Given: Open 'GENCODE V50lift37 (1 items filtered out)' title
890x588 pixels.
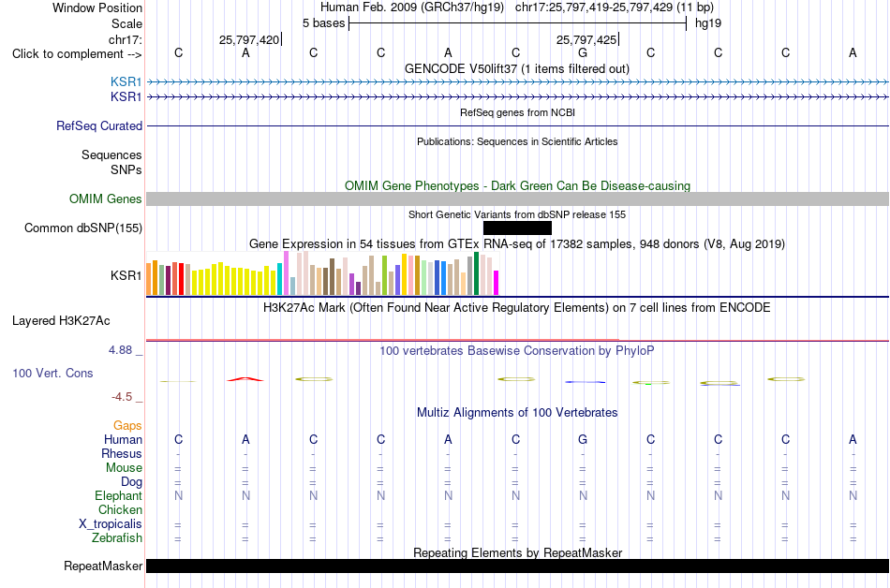Looking at the screenshot, I should 517,68.
